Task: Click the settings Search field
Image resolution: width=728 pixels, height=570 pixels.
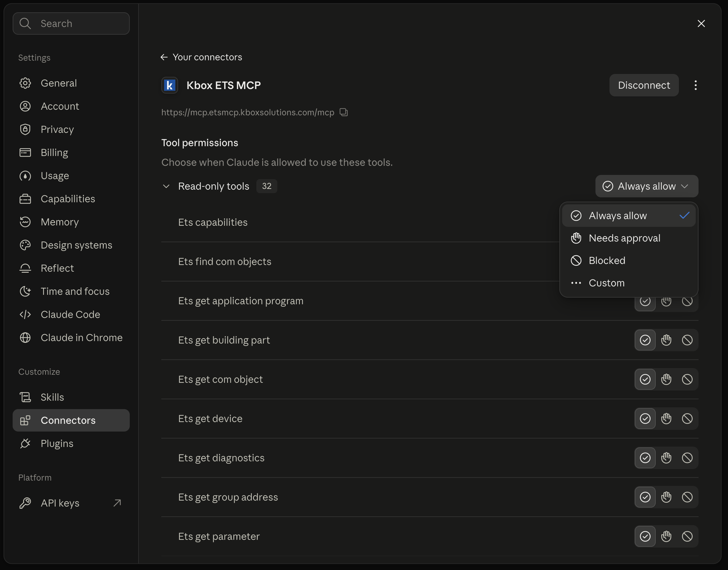Action: 71,23
